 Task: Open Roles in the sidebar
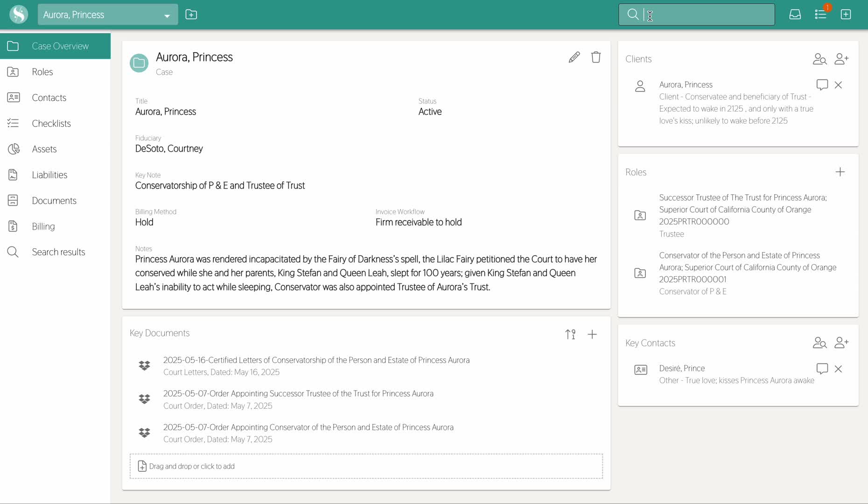click(x=55, y=72)
